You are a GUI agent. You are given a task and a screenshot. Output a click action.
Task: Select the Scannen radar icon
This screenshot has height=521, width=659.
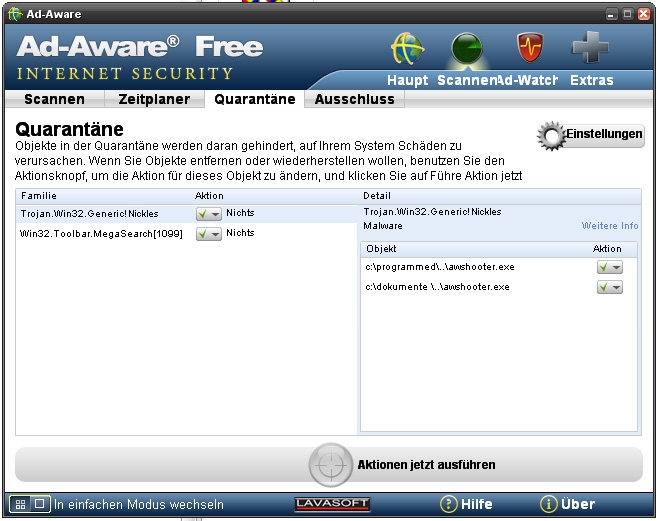tap(467, 49)
